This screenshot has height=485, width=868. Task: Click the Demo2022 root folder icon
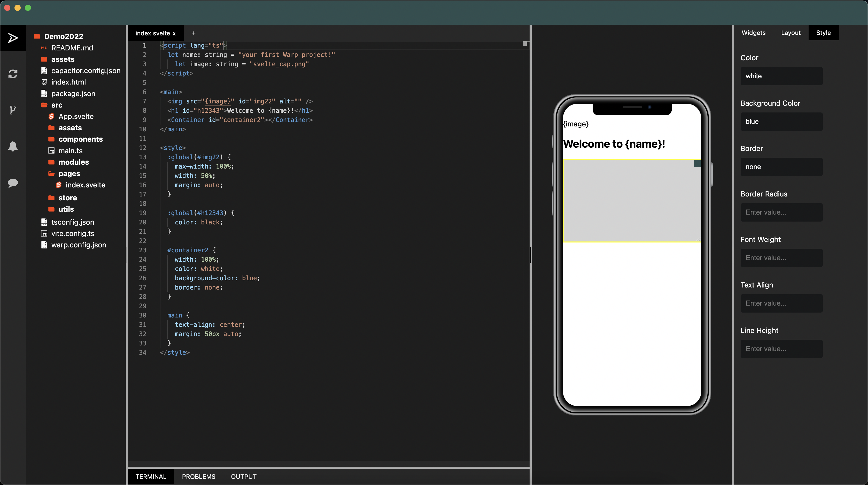pyautogui.click(x=37, y=36)
